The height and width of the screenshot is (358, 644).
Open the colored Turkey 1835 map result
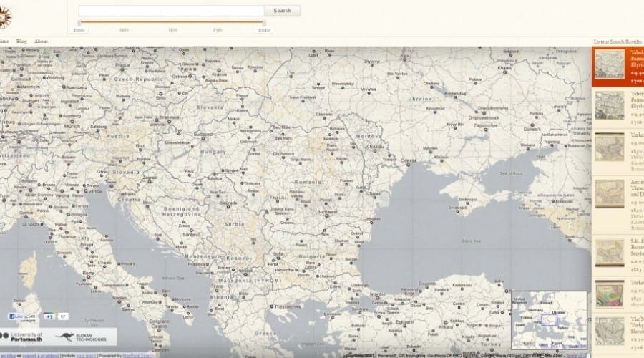point(618,294)
